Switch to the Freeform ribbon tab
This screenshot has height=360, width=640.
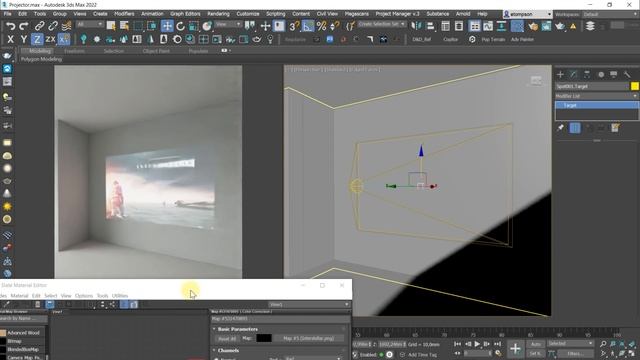(x=74, y=51)
